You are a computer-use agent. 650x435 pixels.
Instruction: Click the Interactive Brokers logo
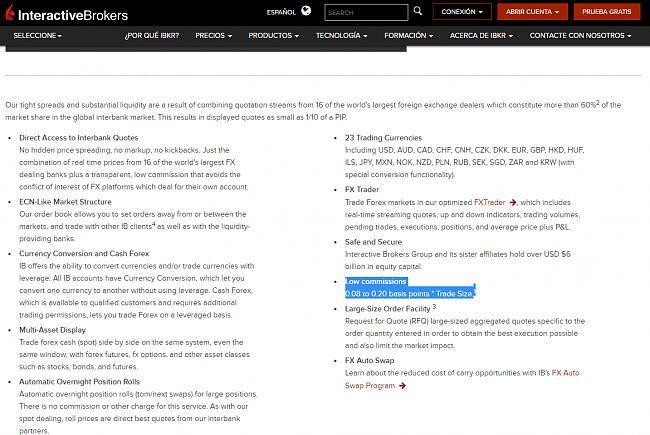(x=67, y=13)
